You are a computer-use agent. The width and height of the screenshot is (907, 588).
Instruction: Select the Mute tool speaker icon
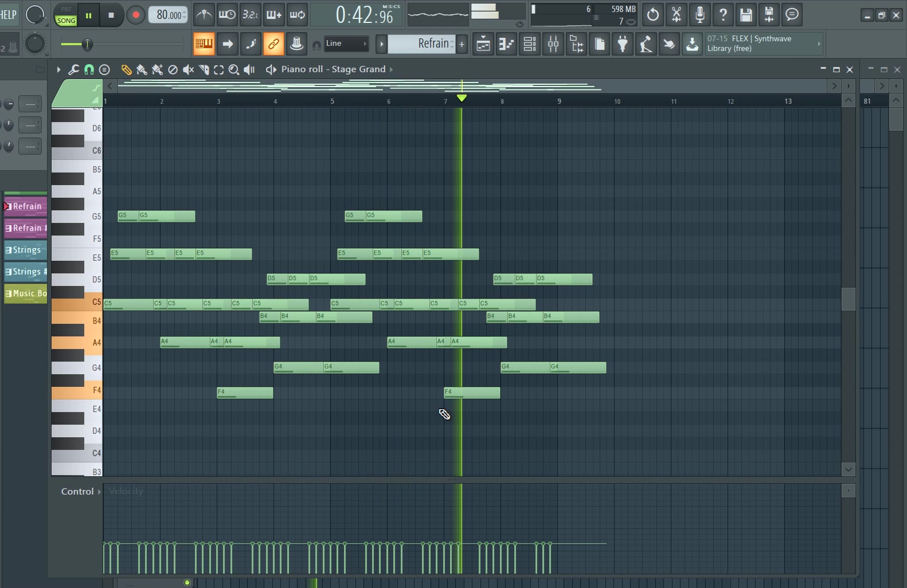click(x=188, y=70)
